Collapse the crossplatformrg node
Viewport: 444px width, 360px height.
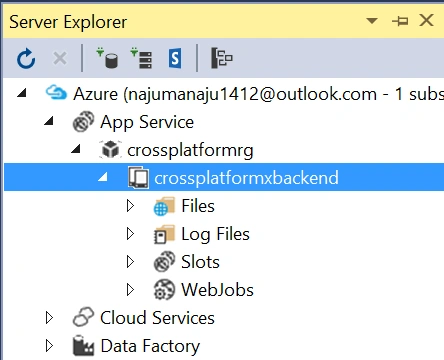(x=76, y=149)
